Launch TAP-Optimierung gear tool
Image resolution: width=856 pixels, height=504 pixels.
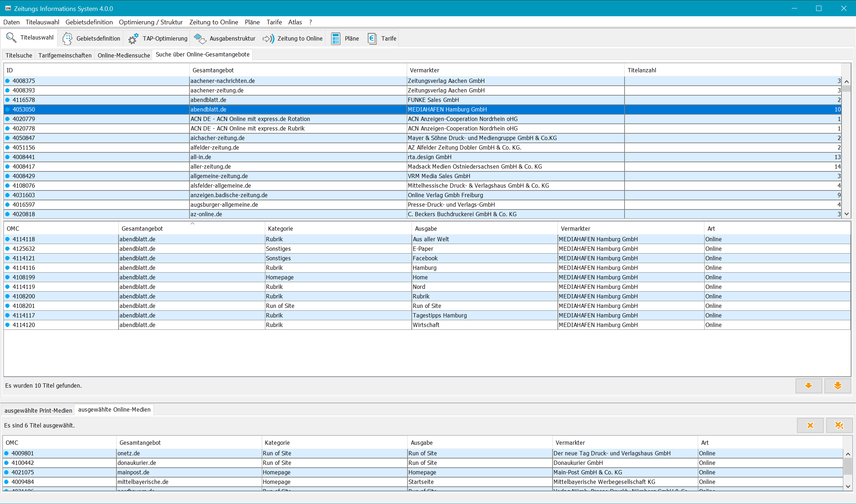157,38
